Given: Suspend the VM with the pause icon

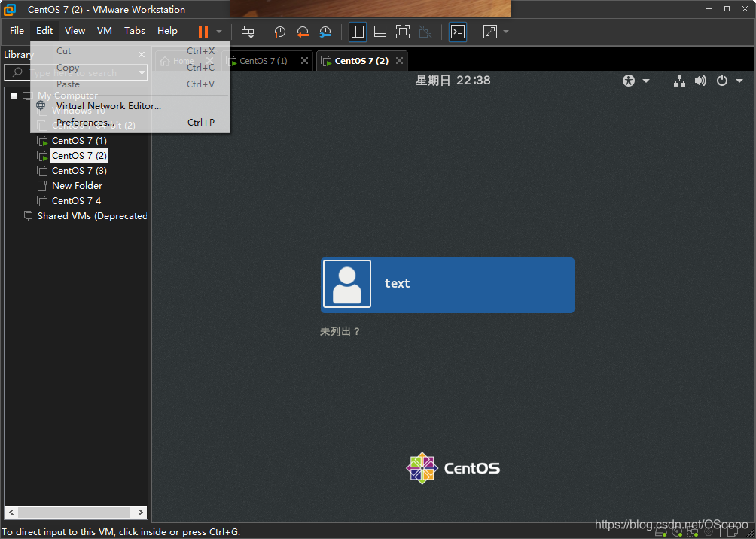Looking at the screenshot, I should pyautogui.click(x=203, y=32).
